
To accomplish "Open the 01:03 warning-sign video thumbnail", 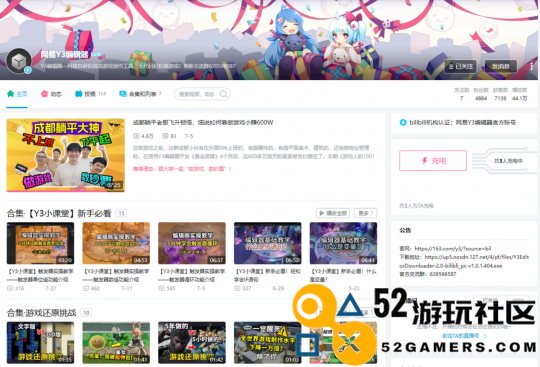I will pos(268,343).
